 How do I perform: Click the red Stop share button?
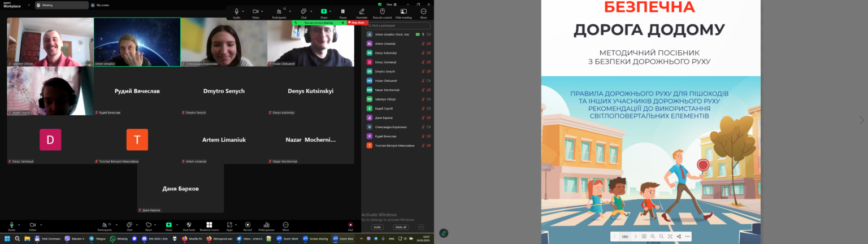pyautogui.click(x=357, y=23)
